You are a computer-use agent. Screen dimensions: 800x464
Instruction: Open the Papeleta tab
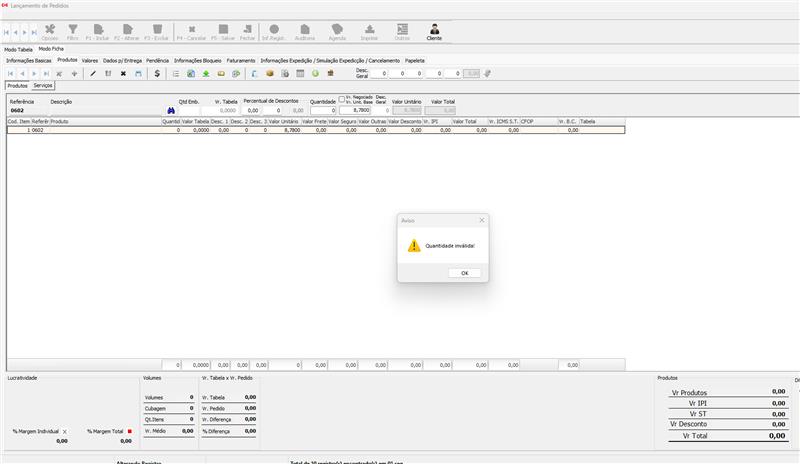[414, 60]
